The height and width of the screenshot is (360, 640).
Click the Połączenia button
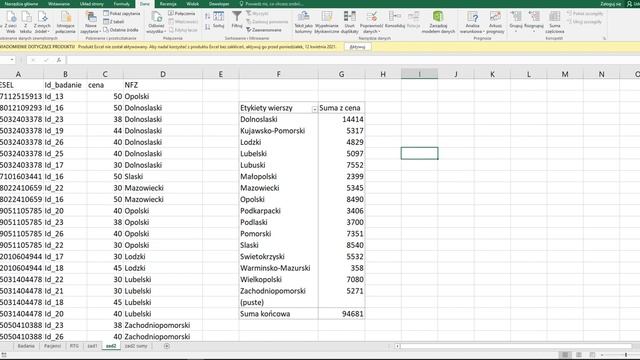182,13
